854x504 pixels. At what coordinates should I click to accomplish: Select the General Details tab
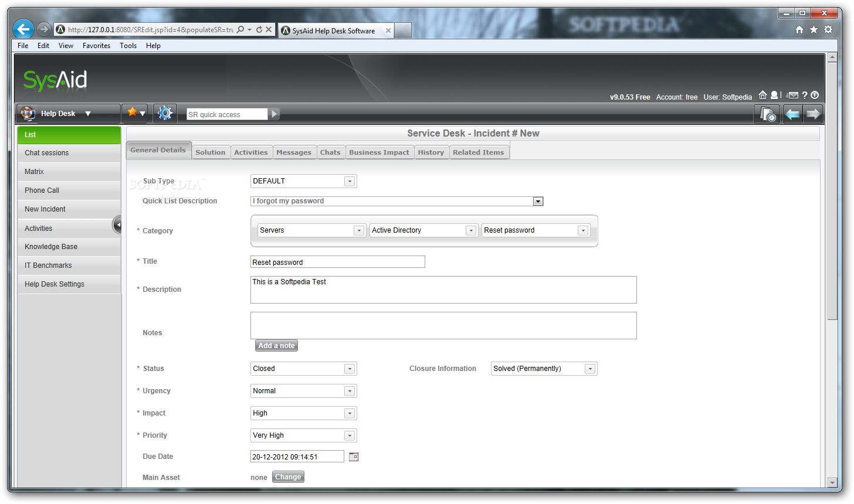pos(158,150)
